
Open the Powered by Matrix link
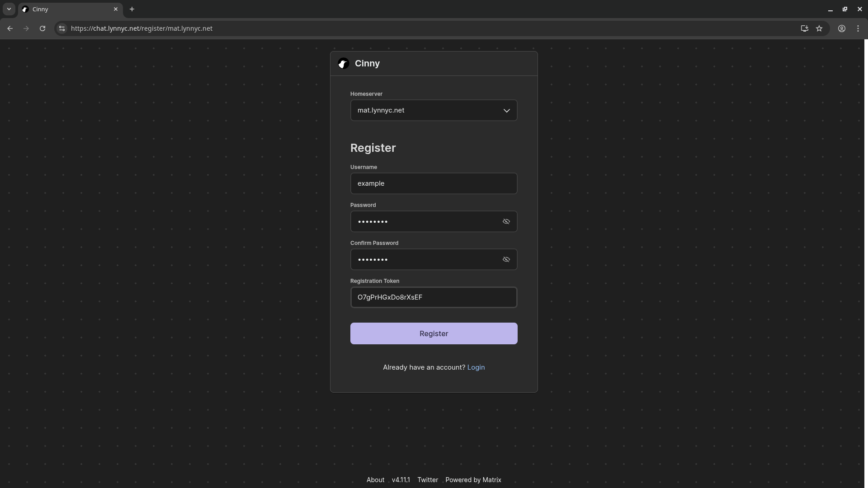[473, 480]
